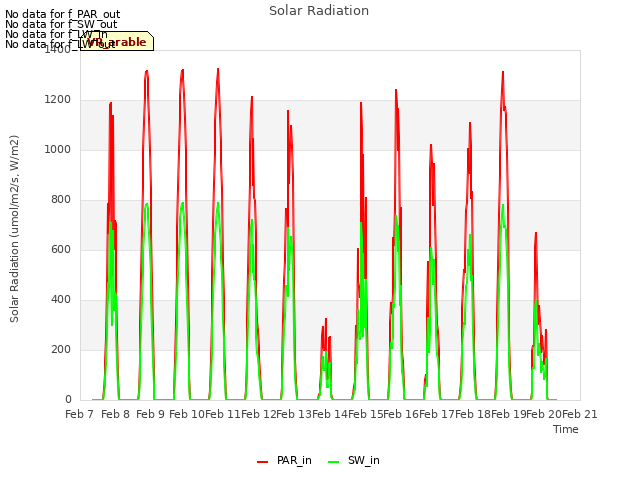Click the 0 y-axis tick label
The width and height of the screenshot is (640, 480).
click(x=68, y=400)
